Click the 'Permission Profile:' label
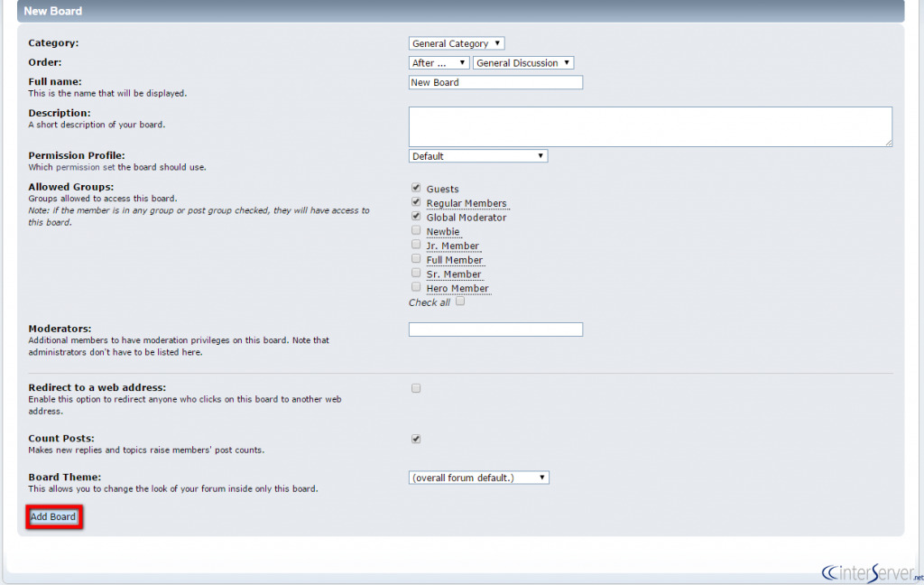 [x=77, y=155]
